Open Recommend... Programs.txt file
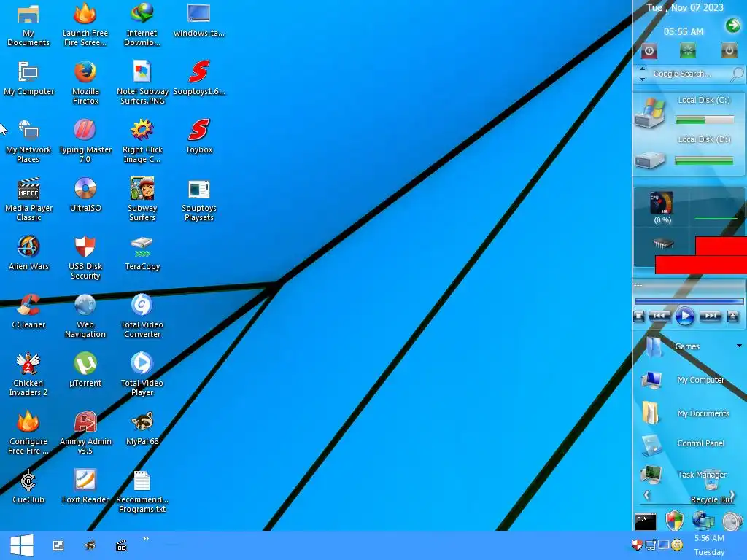 coord(142,491)
